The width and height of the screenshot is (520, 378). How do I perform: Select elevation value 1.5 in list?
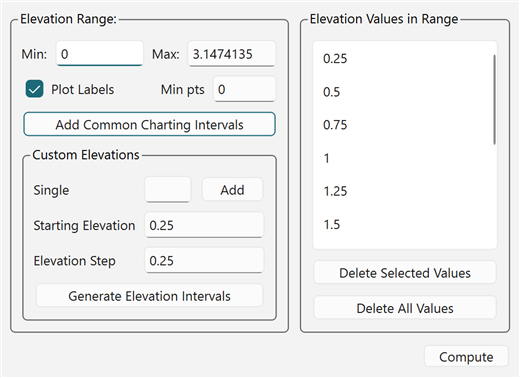[403, 224]
